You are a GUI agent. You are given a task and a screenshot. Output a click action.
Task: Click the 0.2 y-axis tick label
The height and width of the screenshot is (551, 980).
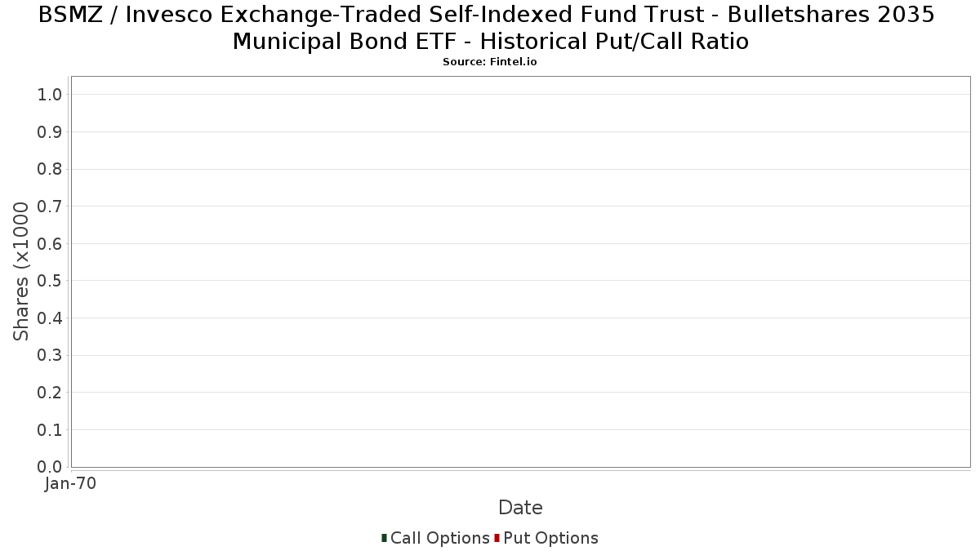coord(50,393)
